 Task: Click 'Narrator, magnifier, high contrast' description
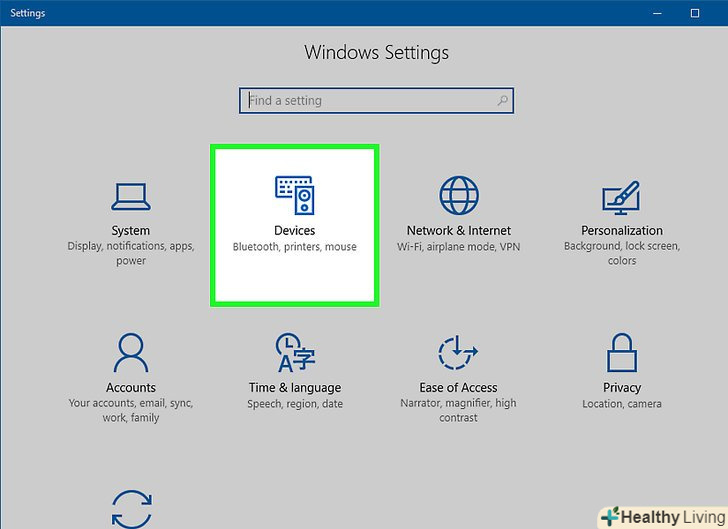pyautogui.click(x=458, y=410)
